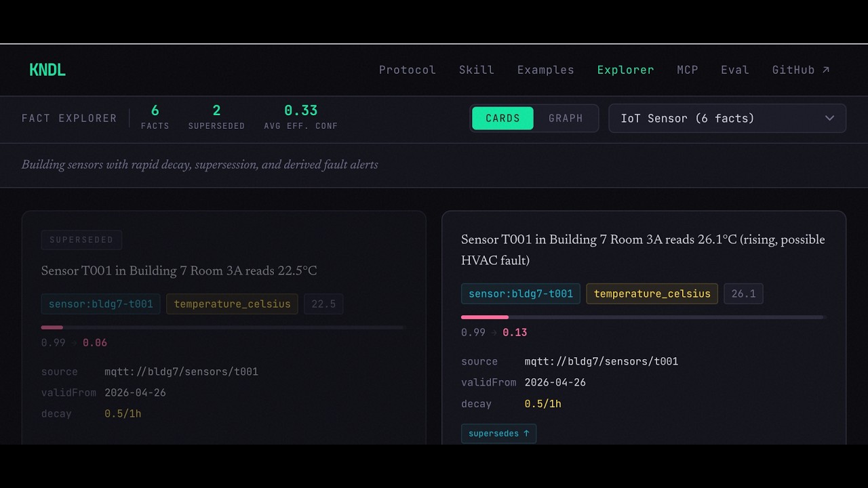The width and height of the screenshot is (868, 488).
Task: Go to the Examples page
Action: [546, 70]
